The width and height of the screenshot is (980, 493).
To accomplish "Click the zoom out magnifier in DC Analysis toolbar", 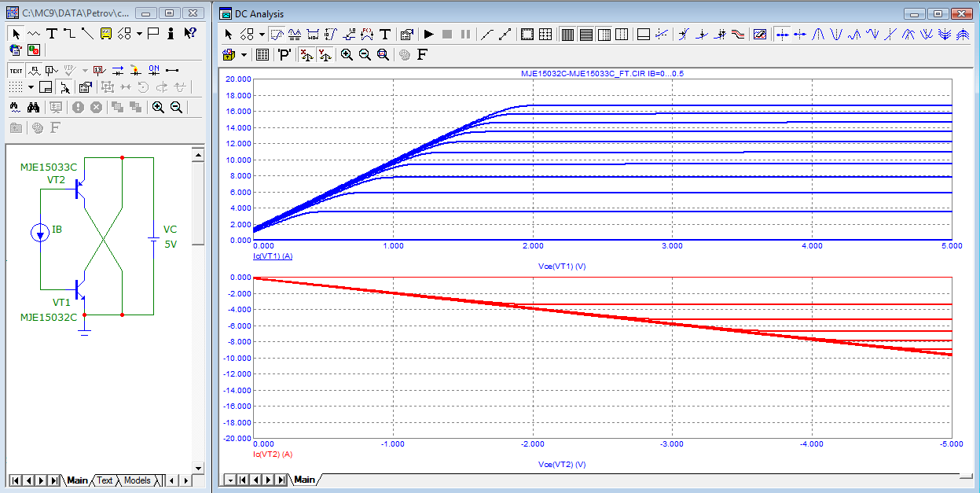I will pyautogui.click(x=365, y=54).
